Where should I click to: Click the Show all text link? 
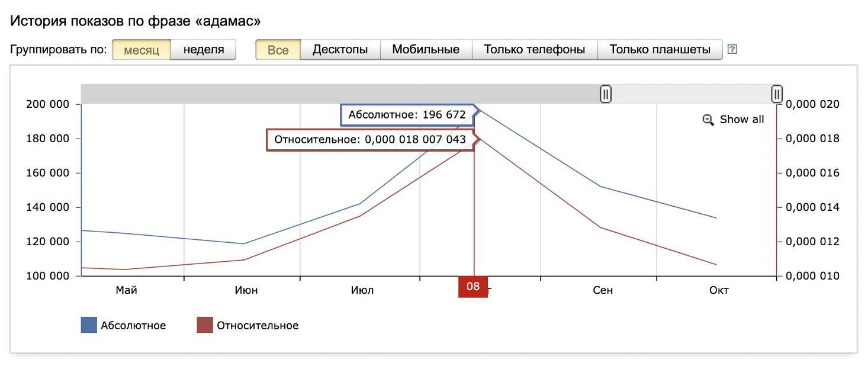[742, 120]
